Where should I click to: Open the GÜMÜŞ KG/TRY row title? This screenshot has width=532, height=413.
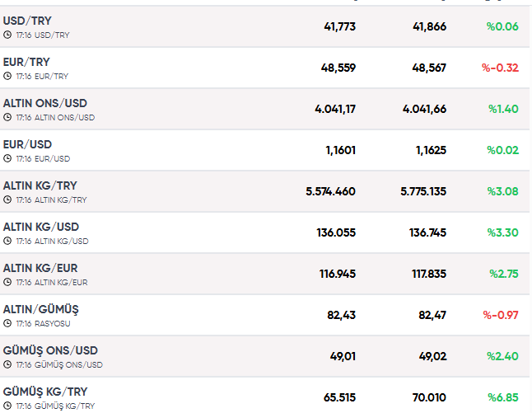pyautogui.click(x=45, y=392)
